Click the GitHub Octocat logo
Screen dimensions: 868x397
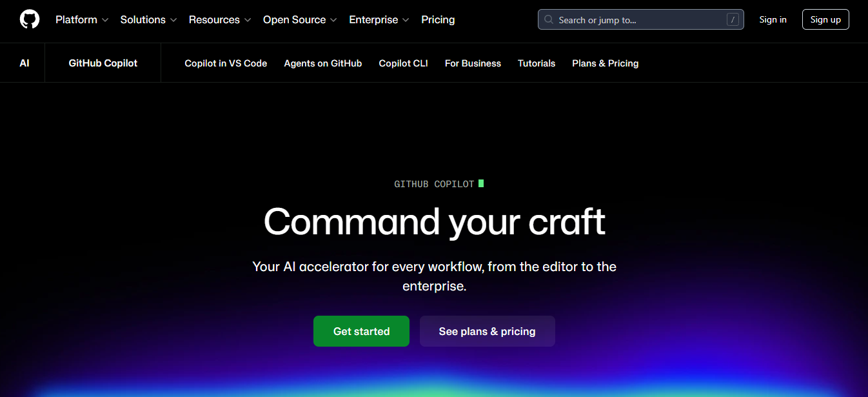[30, 19]
